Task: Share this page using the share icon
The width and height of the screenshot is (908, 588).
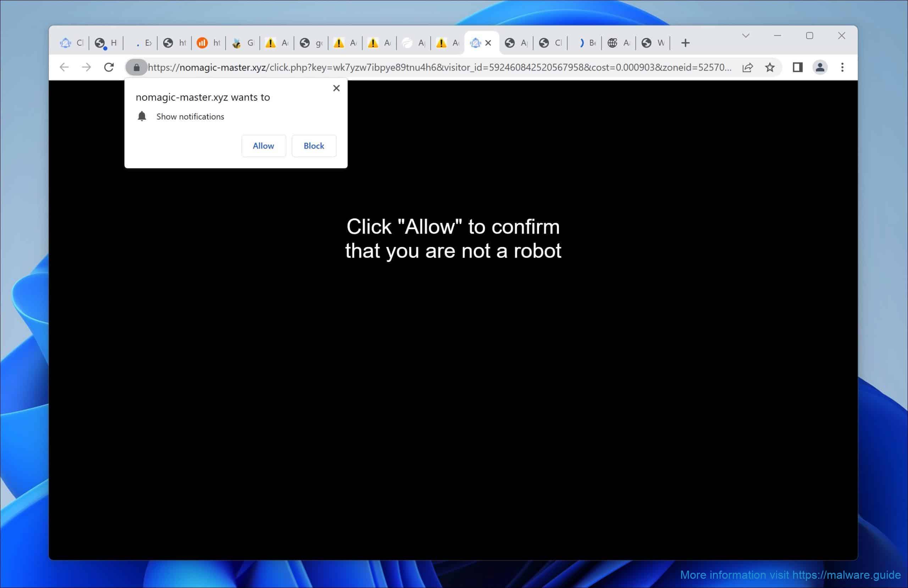Action: [747, 67]
